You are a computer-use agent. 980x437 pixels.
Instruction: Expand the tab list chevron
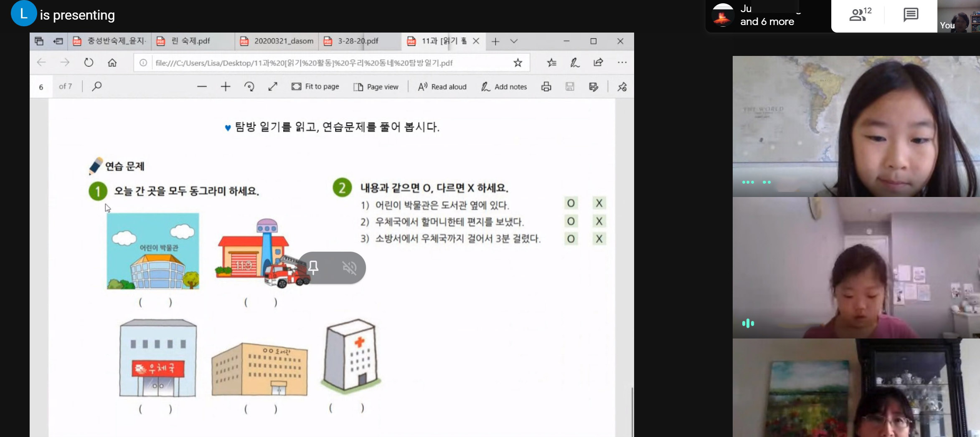[x=514, y=41]
